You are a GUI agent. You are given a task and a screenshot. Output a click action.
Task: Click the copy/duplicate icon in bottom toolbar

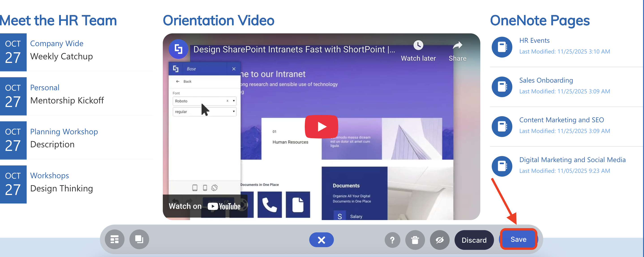tap(139, 240)
